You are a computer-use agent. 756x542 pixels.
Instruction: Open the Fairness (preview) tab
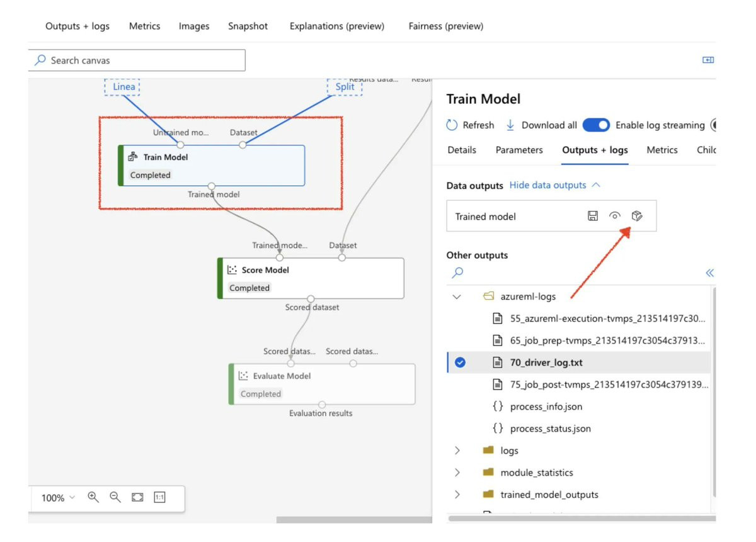coord(446,26)
